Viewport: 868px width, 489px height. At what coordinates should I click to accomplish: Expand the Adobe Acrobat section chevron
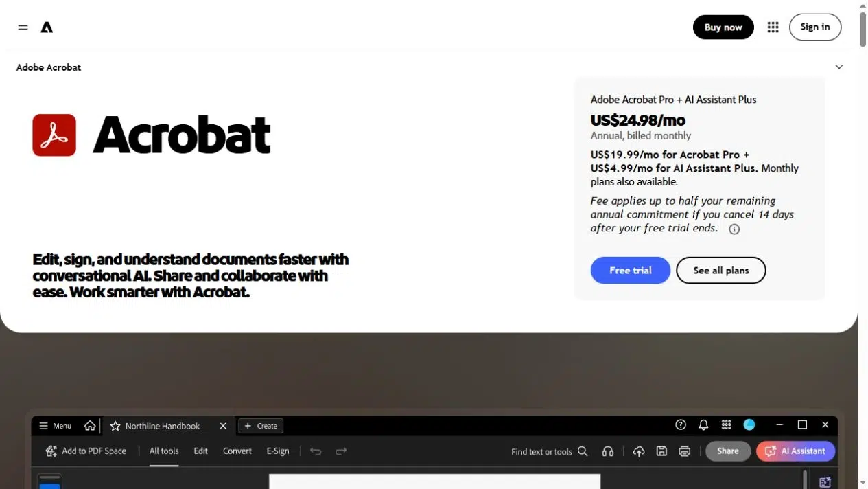coord(838,67)
